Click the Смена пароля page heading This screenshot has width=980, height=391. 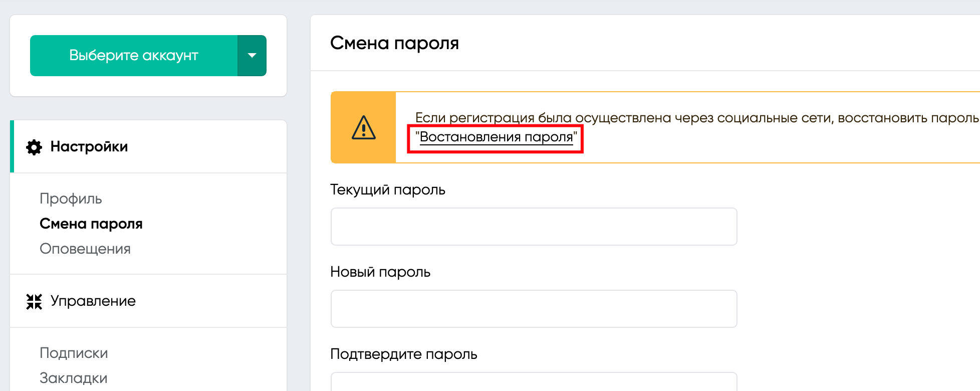395,43
